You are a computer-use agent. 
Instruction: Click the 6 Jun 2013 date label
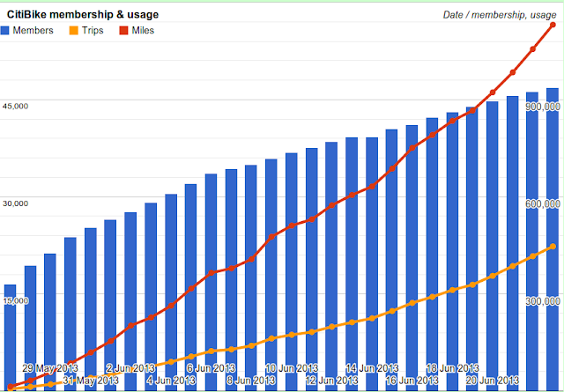click(x=211, y=368)
